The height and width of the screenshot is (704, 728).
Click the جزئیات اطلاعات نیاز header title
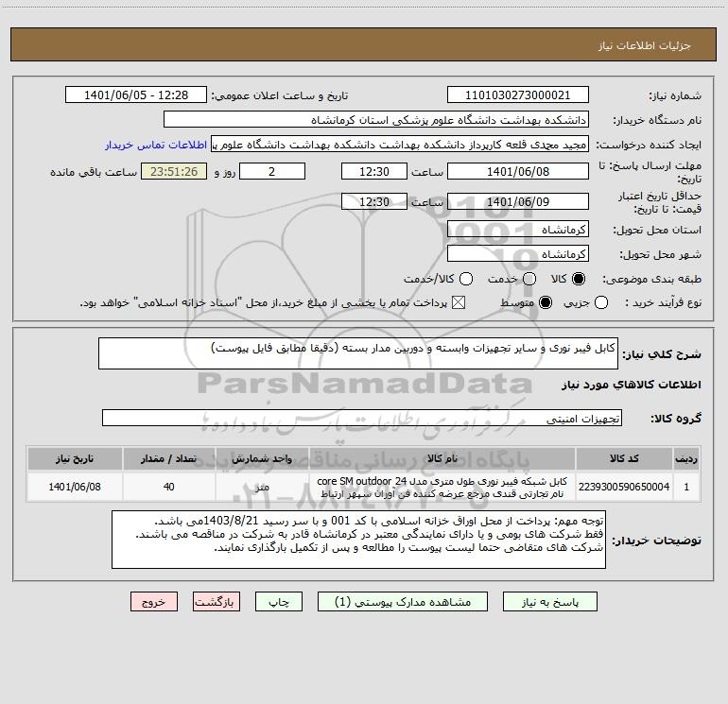644,45
